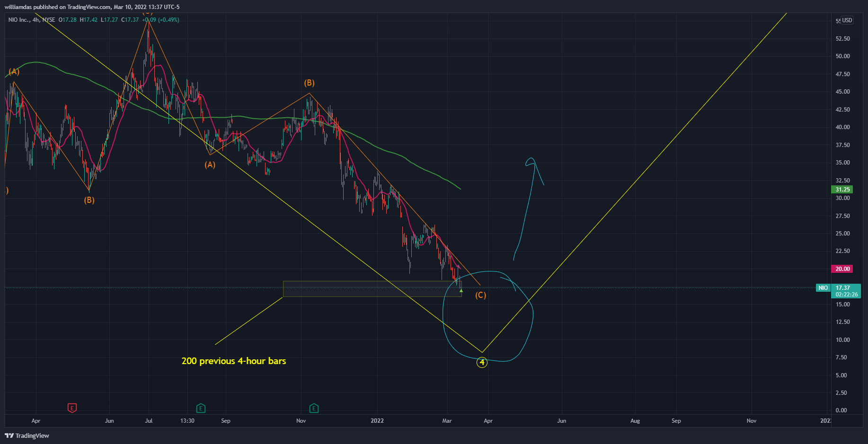Click the 45.00 price axis value
The height and width of the screenshot is (444, 868).
pyautogui.click(x=842, y=92)
